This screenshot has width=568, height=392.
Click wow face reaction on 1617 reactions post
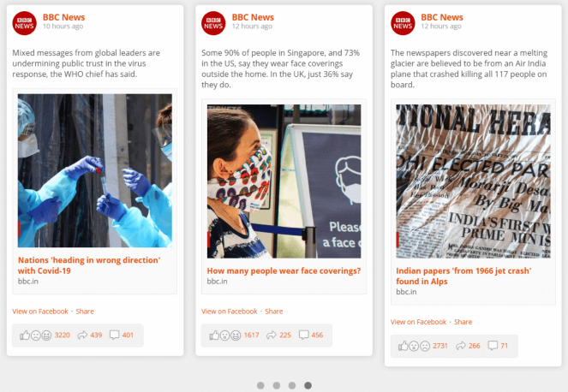click(x=224, y=336)
